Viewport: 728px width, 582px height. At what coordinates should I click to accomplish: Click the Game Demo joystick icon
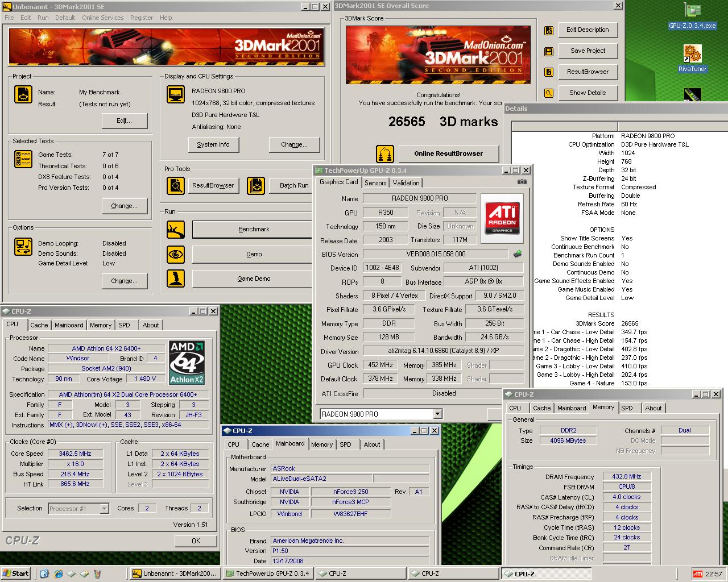176,278
